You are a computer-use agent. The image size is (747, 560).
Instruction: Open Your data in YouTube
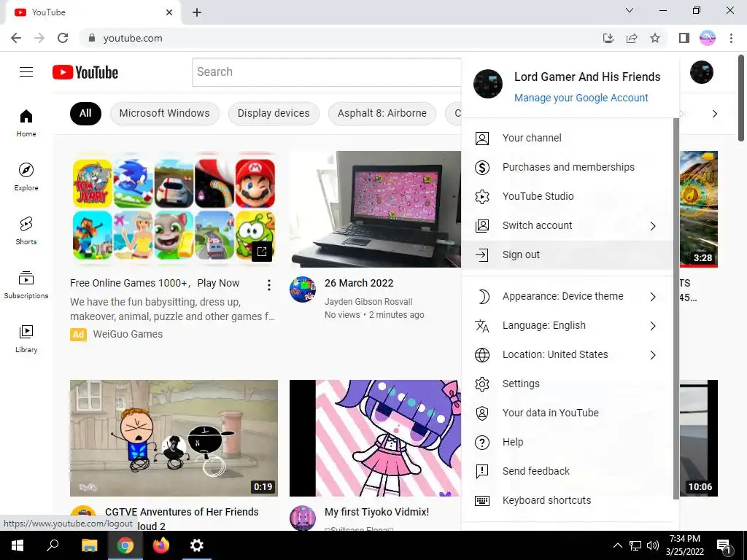[x=566, y=413]
